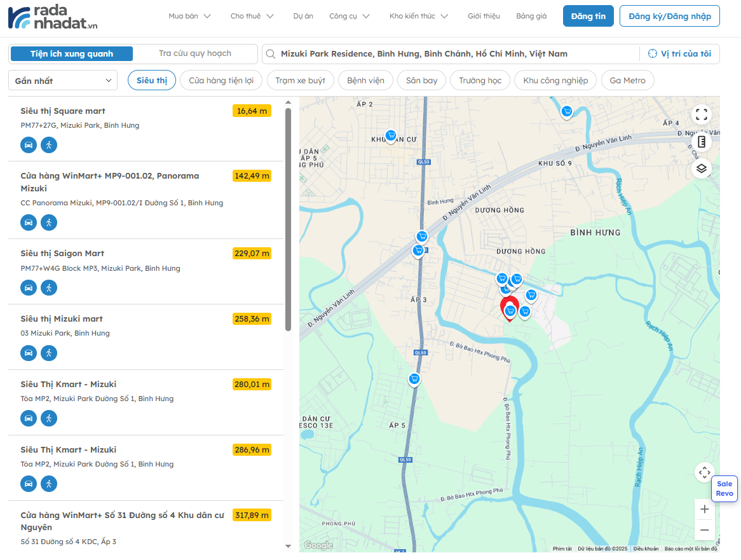Open the map layers button
The width and height of the screenshot is (741, 560).
(x=701, y=168)
